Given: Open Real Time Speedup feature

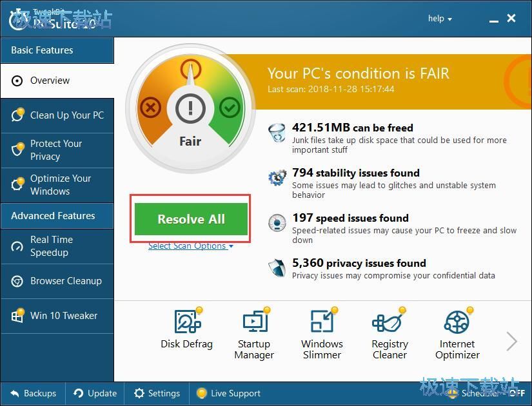Looking at the screenshot, I should pyautogui.click(x=57, y=246).
